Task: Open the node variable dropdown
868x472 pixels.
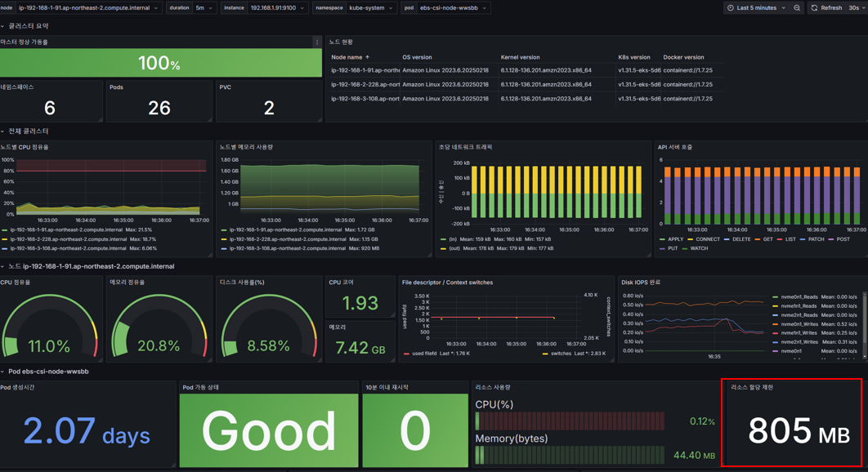Action: click(x=87, y=7)
